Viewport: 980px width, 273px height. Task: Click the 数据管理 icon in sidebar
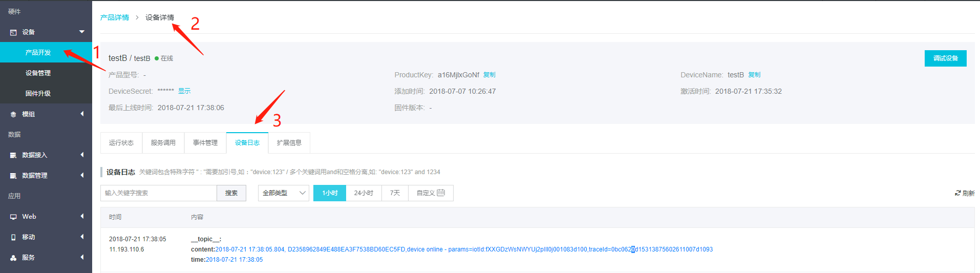point(13,176)
